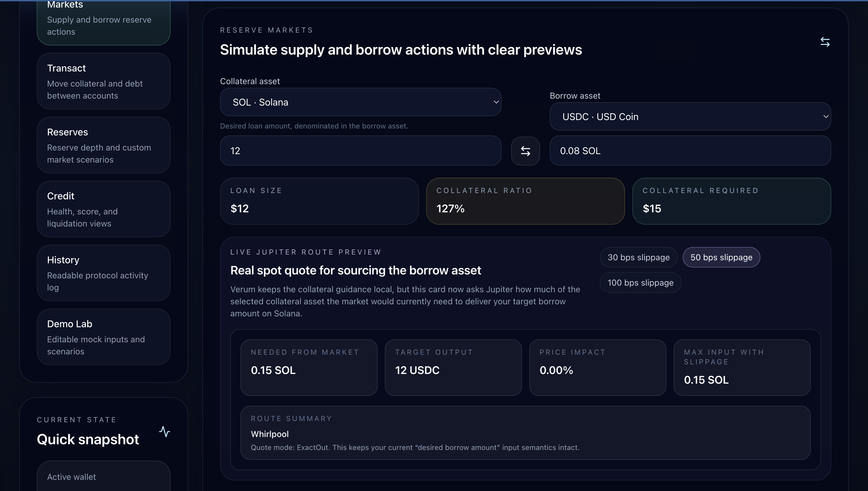The height and width of the screenshot is (491, 868).
Task: Click the Whirlpool route summary panel
Action: point(525,433)
